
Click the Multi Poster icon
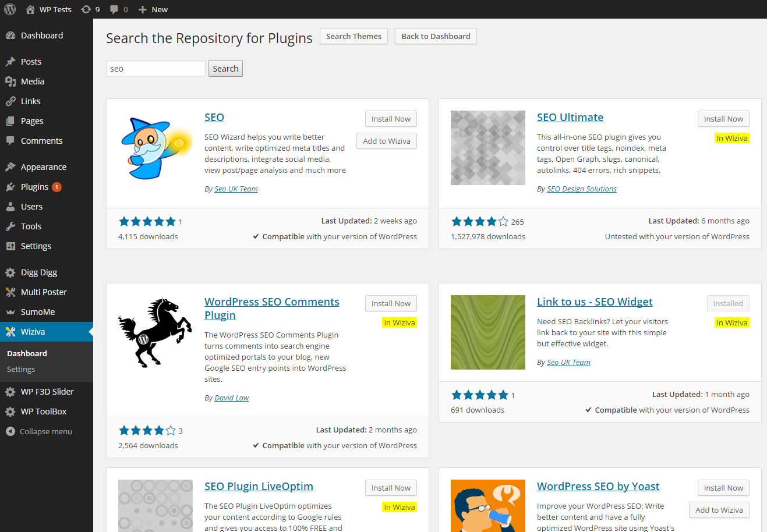coord(10,292)
